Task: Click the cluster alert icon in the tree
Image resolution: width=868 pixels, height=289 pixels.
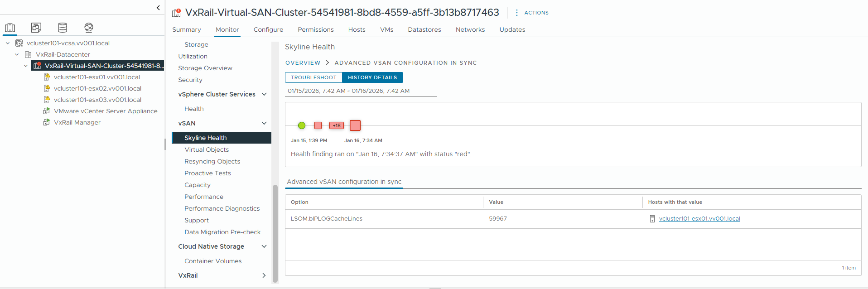Action: point(37,66)
